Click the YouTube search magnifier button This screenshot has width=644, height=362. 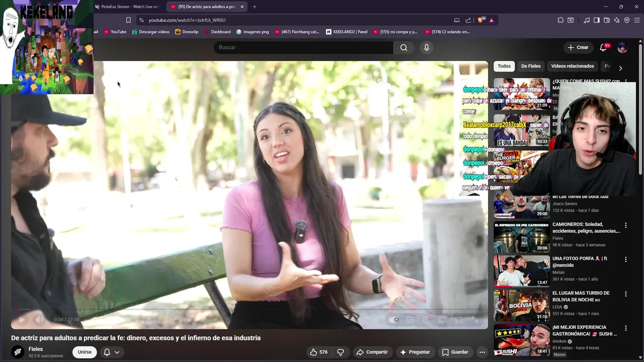pos(404,47)
